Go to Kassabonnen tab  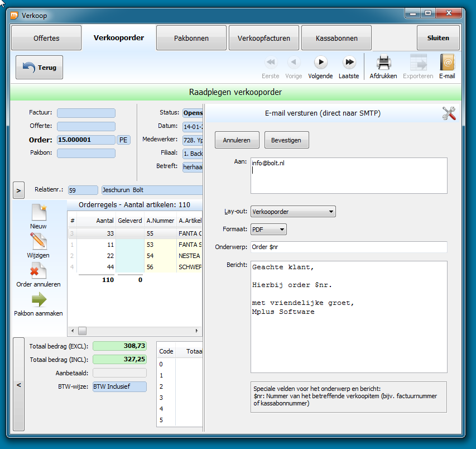pyautogui.click(x=336, y=38)
